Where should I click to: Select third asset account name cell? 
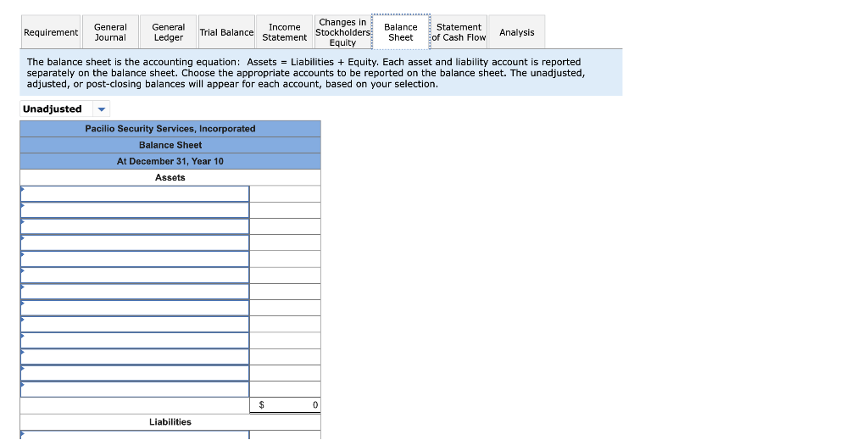point(135,226)
